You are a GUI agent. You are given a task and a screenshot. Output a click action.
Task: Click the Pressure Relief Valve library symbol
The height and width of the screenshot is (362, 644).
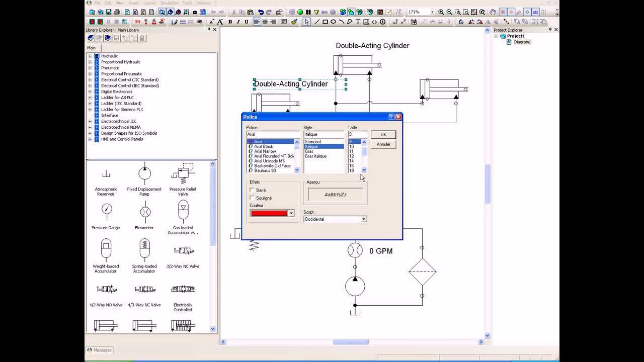[x=183, y=180]
